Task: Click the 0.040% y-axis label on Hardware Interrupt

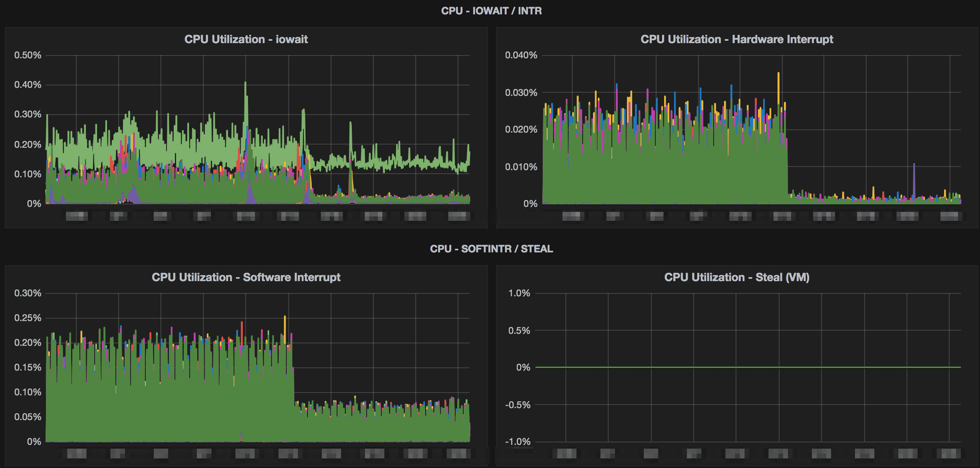Action: pyautogui.click(x=521, y=55)
